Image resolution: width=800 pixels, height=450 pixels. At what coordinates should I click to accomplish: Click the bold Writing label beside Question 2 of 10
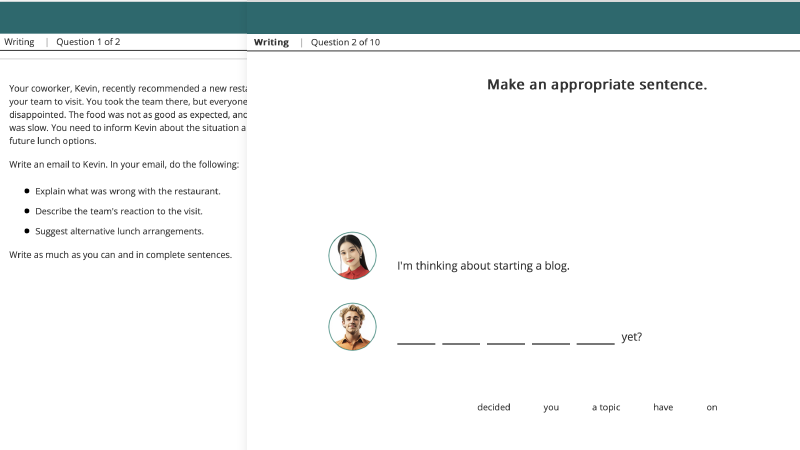pos(271,42)
